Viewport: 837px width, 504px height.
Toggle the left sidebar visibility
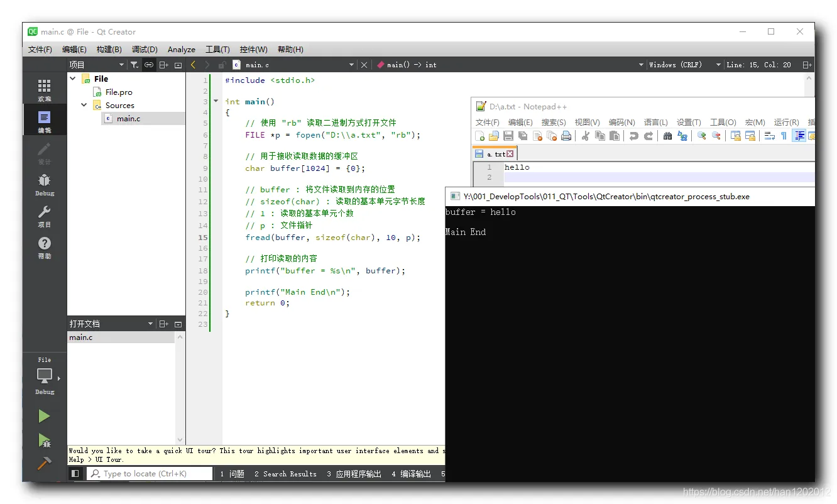pos(75,473)
